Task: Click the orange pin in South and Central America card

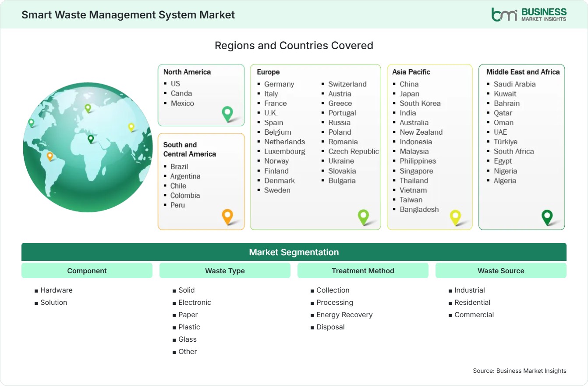Action: click(x=227, y=217)
